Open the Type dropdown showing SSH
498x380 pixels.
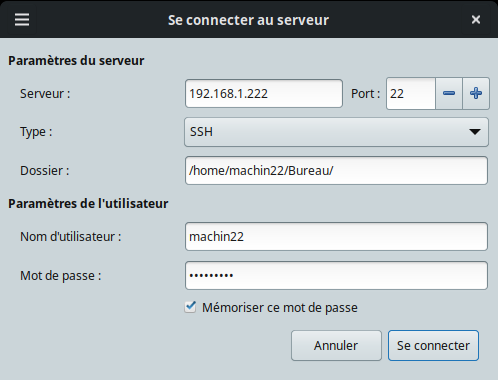pos(336,132)
